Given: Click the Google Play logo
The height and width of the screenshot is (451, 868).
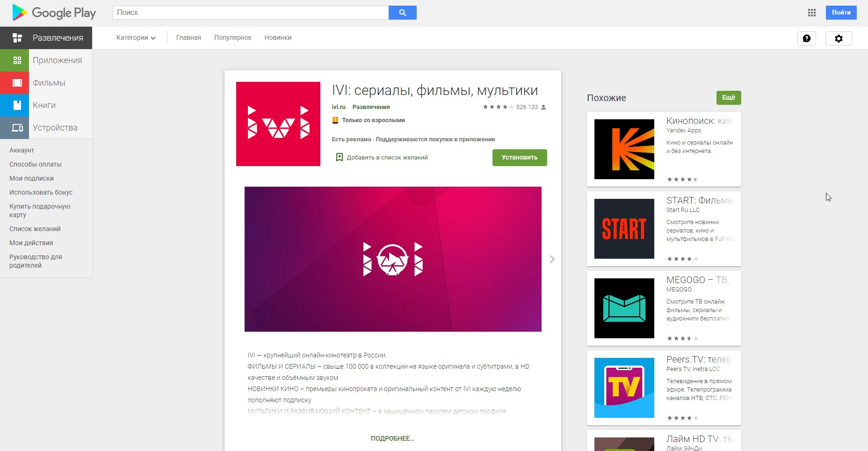Looking at the screenshot, I should pyautogui.click(x=54, y=13).
